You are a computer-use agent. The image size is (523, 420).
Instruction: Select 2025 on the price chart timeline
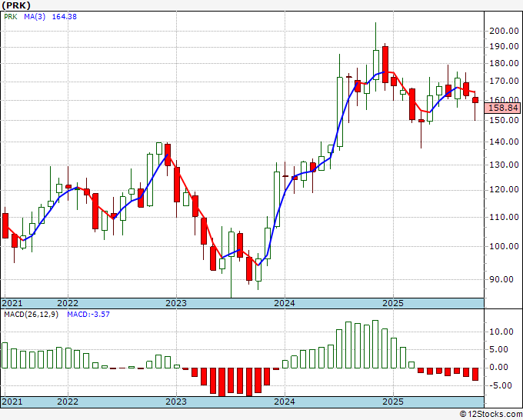(x=393, y=303)
